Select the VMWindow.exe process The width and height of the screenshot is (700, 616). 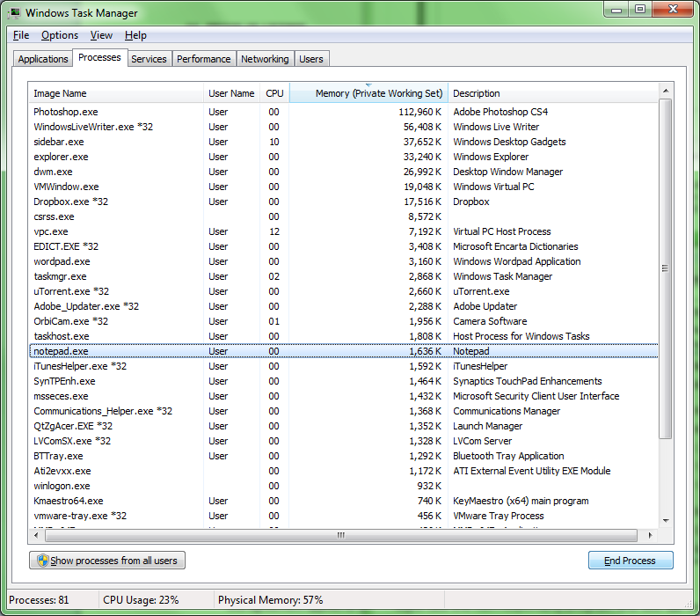(343, 187)
